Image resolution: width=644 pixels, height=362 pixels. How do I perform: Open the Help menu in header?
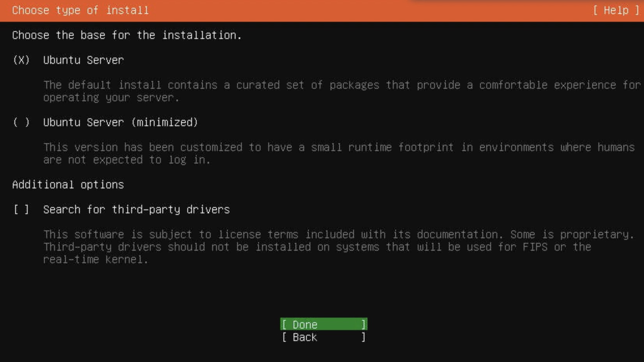coord(616,11)
